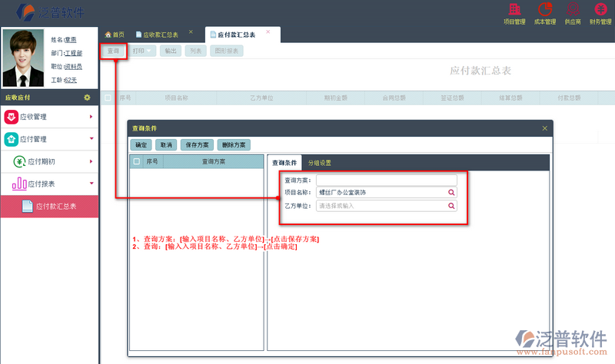Tick the select-all checkbox in main table header

(x=108, y=98)
